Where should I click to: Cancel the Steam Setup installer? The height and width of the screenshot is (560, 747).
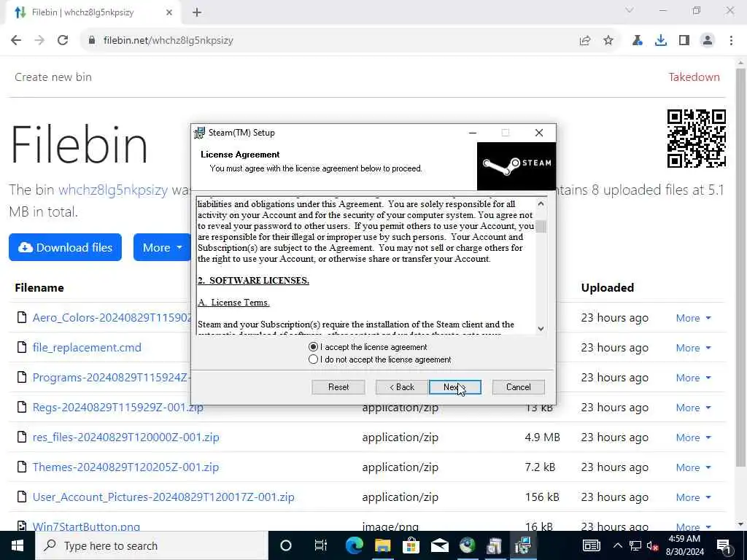coord(519,387)
